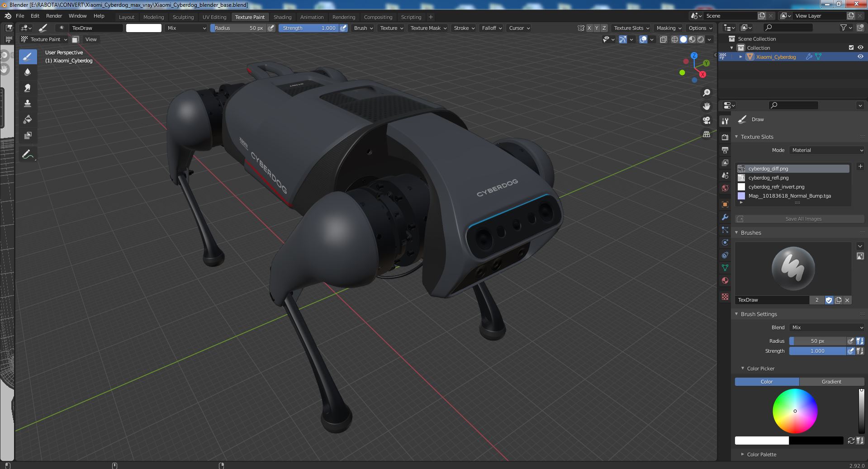Screen dimensions: 868x469
Task: Switch to the UV Editing workspace tab
Action: click(x=214, y=17)
